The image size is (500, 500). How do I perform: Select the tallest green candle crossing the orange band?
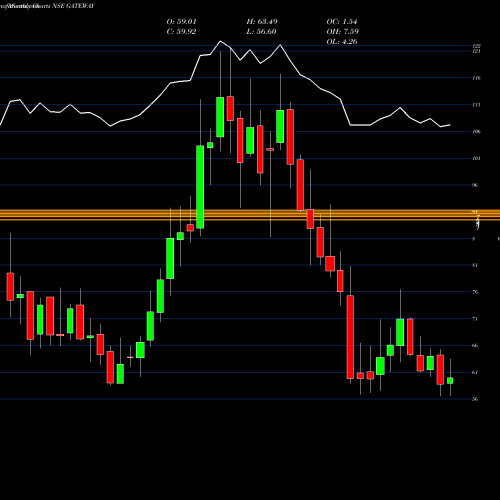[x=200, y=187]
